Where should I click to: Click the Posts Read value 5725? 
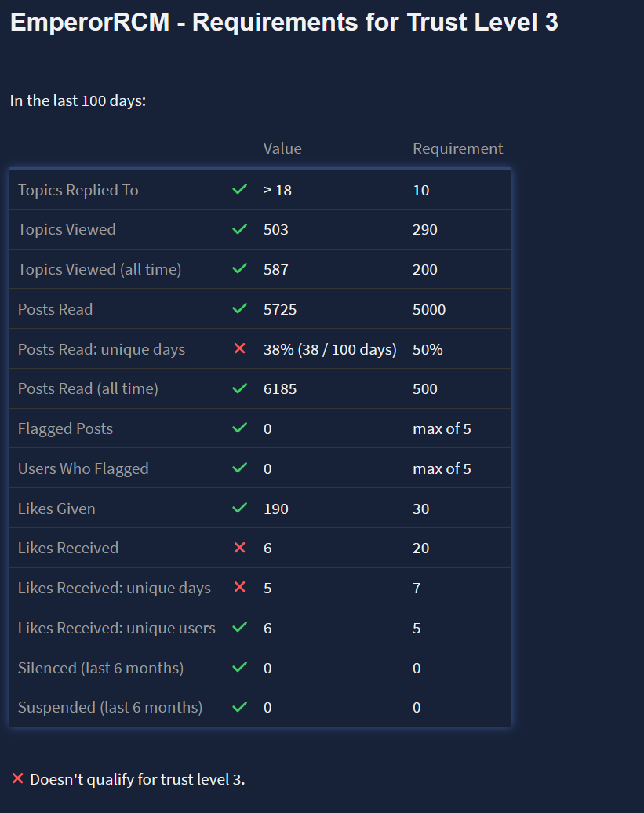[280, 309]
